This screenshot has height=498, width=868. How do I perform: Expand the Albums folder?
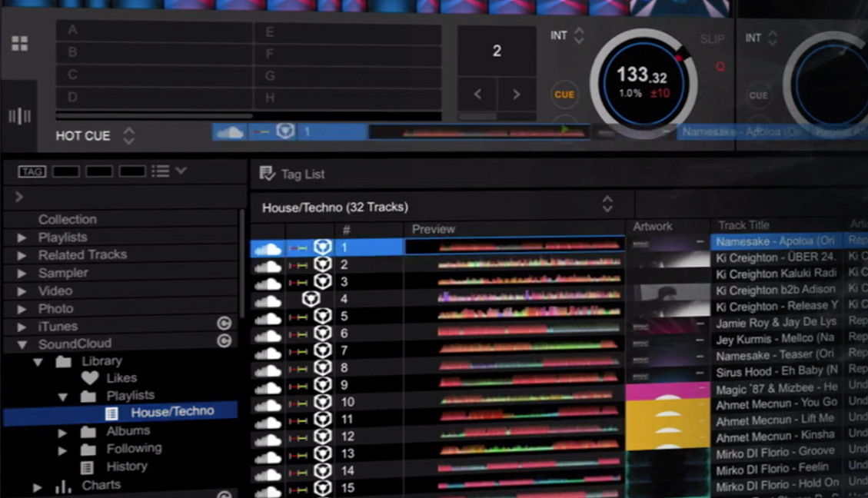click(62, 433)
